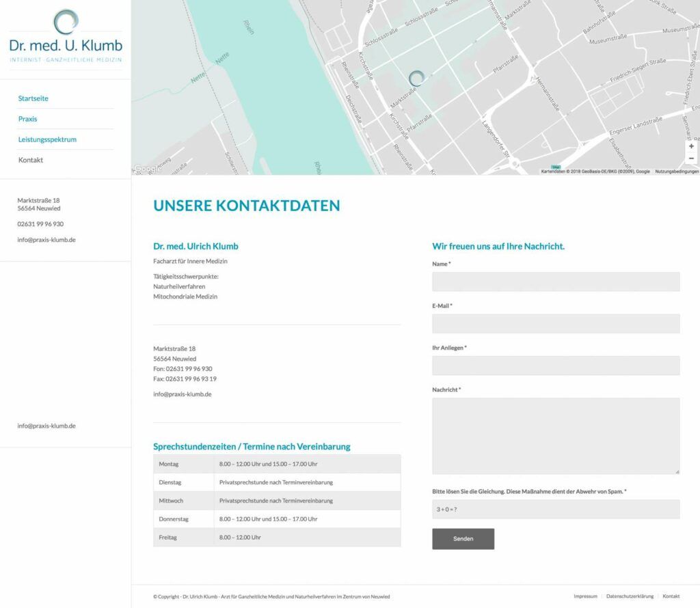This screenshot has height=608, width=700.
Task: Click the Mitochondriale Medizin text
Action: click(185, 296)
